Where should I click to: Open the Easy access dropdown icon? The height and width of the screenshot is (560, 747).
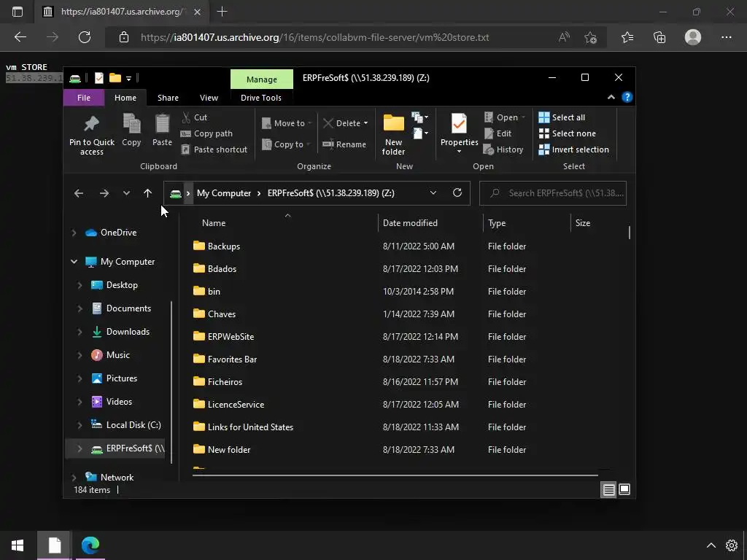click(419, 133)
